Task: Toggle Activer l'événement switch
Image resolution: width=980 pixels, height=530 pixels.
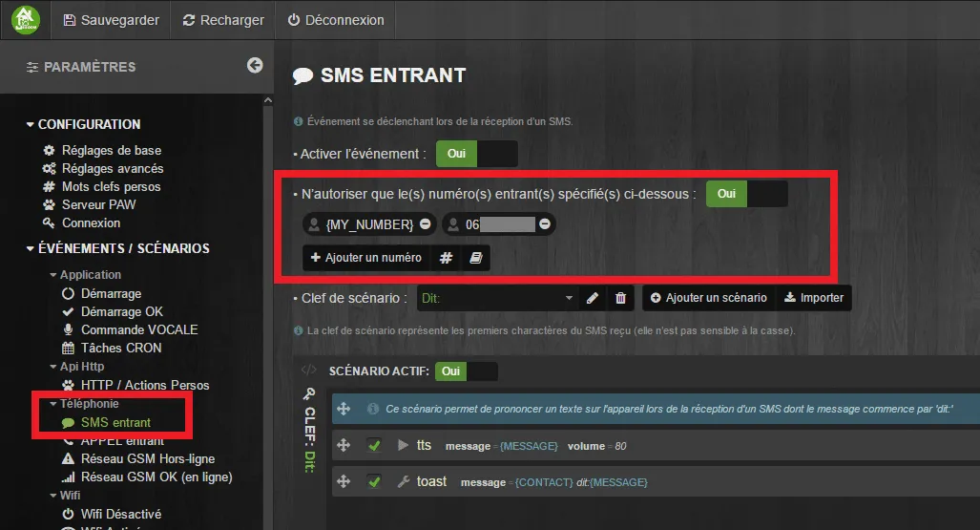Action: [x=476, y=154]
